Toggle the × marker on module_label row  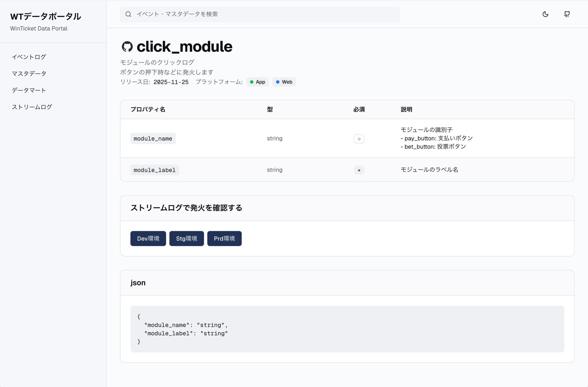(x=359, y=170)
